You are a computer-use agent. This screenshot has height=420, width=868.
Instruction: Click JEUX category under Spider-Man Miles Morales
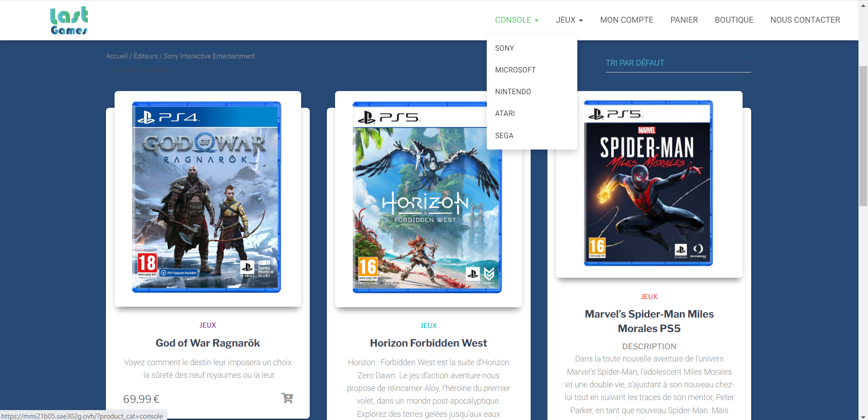pos(649,297)
